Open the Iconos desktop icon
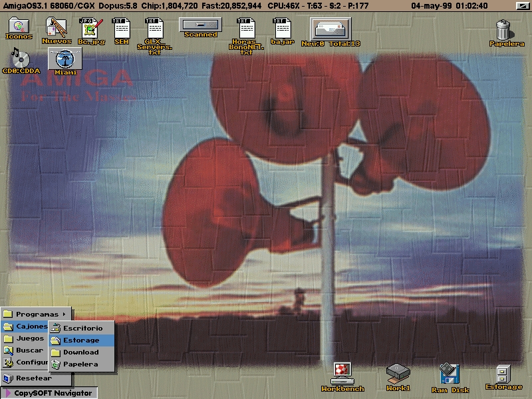 pos(18,27)
